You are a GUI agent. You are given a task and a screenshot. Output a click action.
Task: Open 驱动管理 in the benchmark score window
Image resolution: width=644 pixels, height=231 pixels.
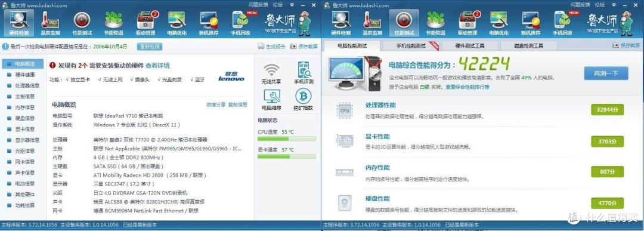coord(468,23)
